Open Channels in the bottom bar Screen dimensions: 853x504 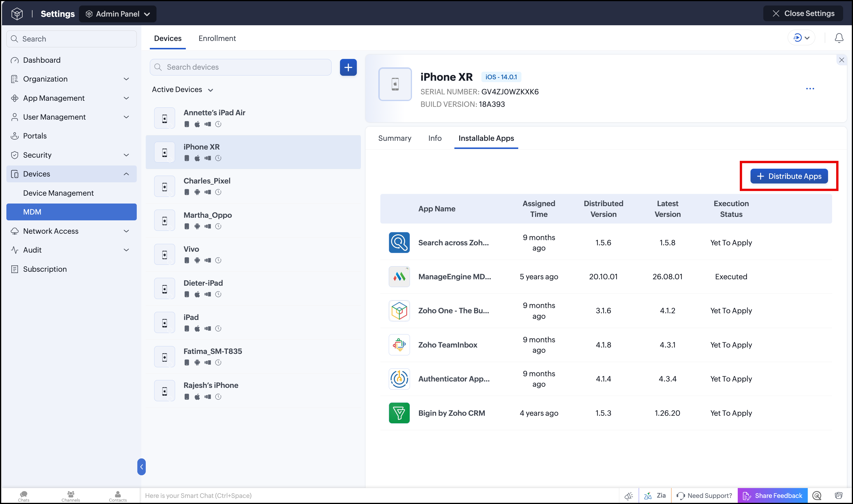tap(71, 496)
